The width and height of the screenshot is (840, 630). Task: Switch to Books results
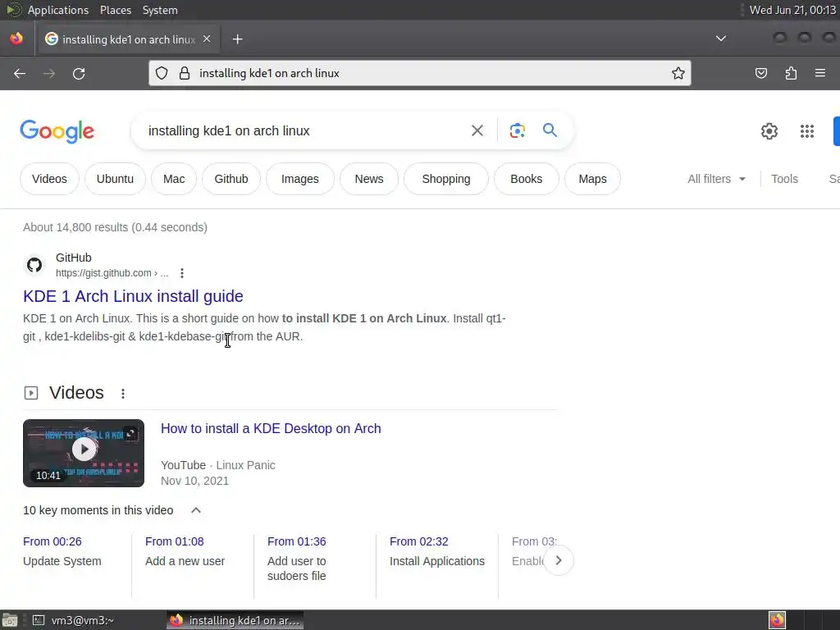(527, 179)
